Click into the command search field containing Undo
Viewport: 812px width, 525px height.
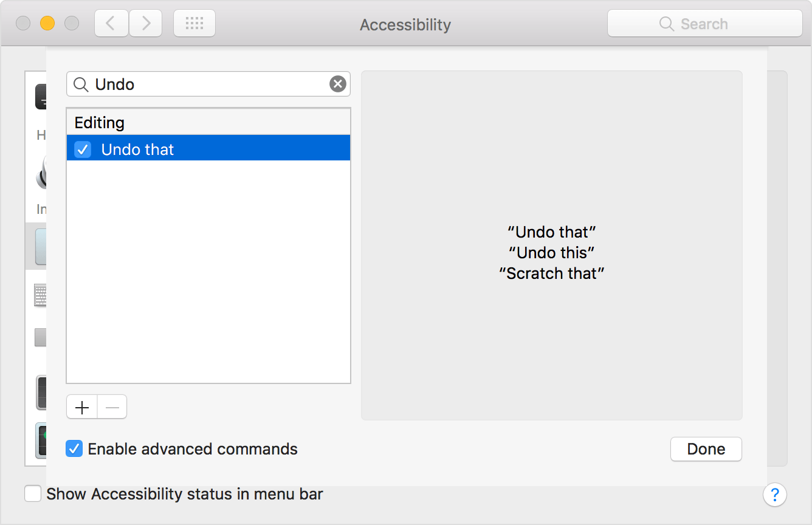click(207, 84)
